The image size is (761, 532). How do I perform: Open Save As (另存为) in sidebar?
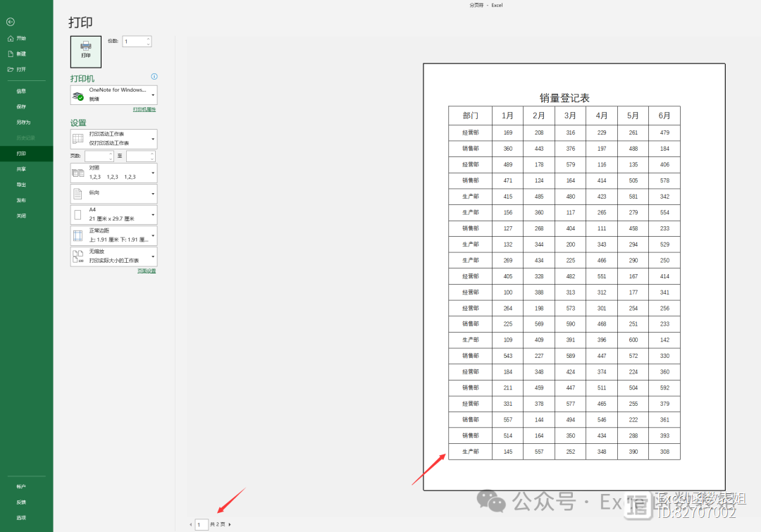pyautogui.click(x=23, y=122)
